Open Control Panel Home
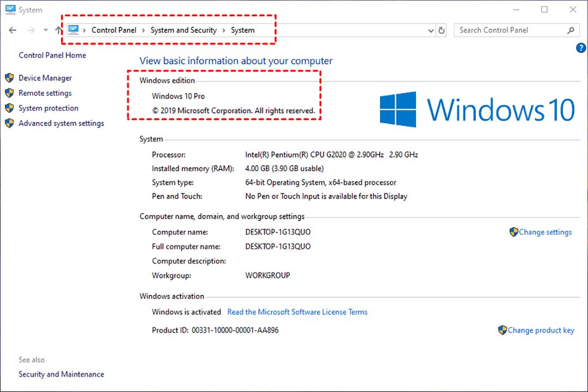 pos(52,55)
